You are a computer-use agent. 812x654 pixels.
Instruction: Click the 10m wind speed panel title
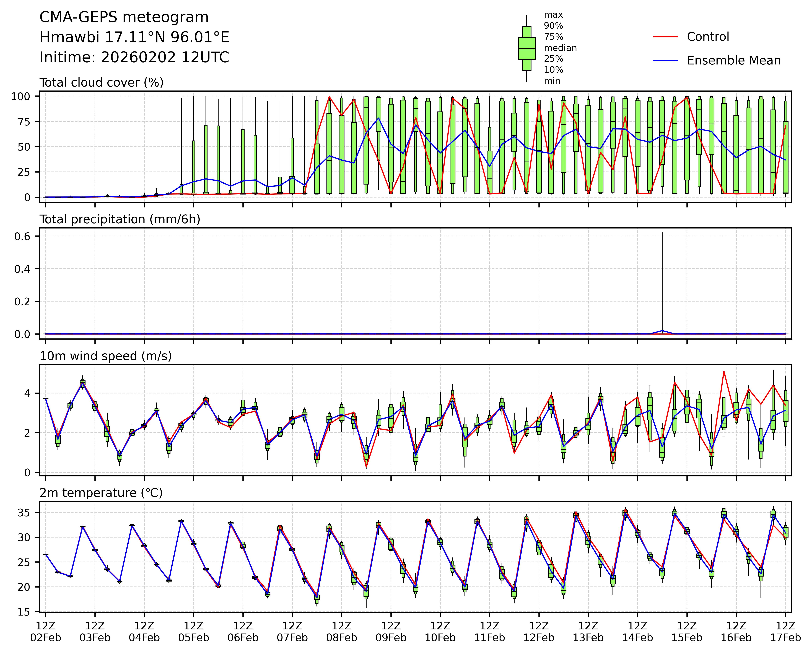pos(105,356)
